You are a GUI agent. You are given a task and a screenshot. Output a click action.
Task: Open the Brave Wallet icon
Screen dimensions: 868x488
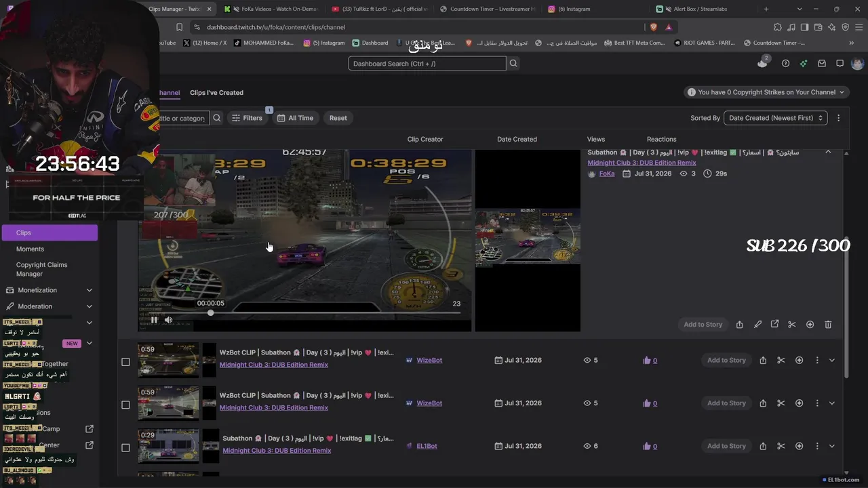pos(818,27)
